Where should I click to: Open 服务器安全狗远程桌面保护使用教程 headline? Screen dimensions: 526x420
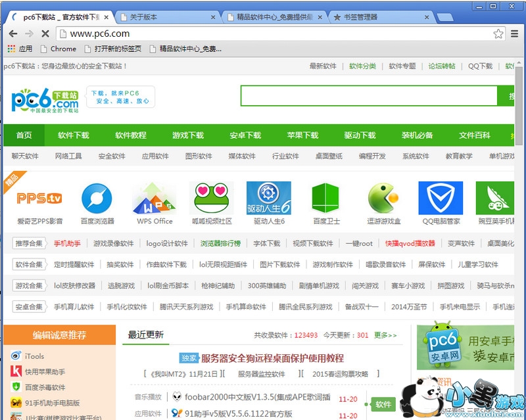272,358
